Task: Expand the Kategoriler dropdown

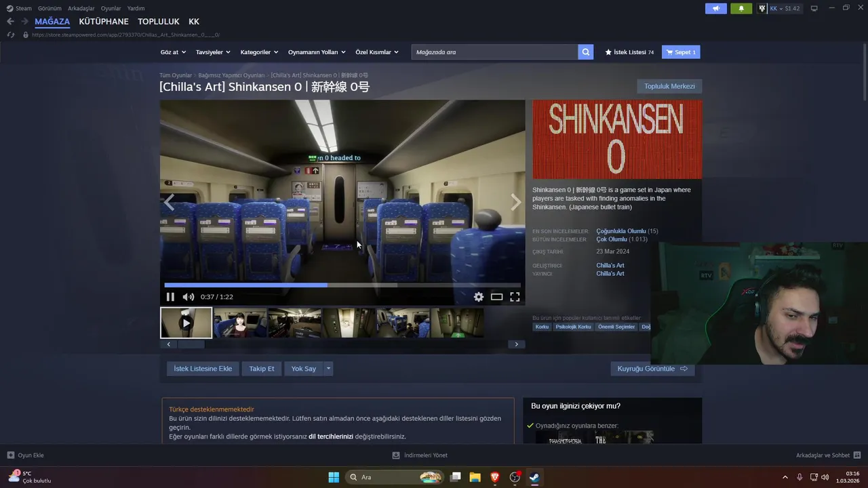Action: [260, 52]
